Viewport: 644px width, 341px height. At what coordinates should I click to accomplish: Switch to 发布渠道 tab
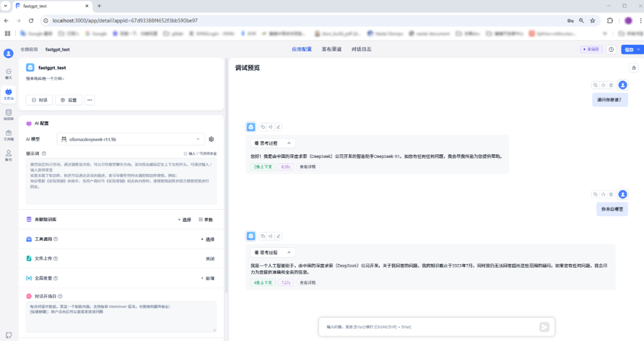pos(332,49)
